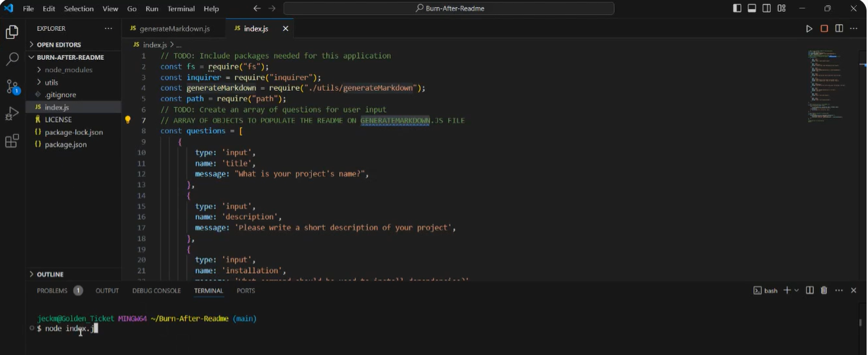The height and width of the screenshot is (355, 868).
Task: Click the terminal scrollbar thumb
Action: point(860,323)
